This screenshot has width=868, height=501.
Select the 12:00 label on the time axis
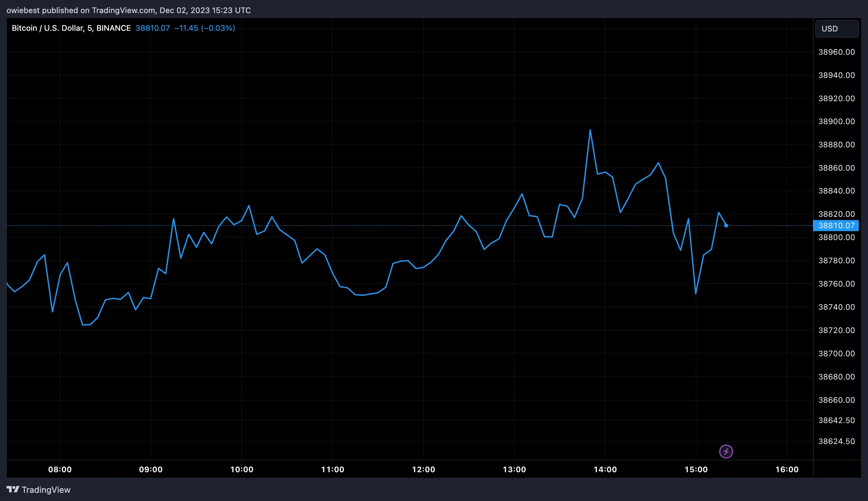tap(424, 469)
